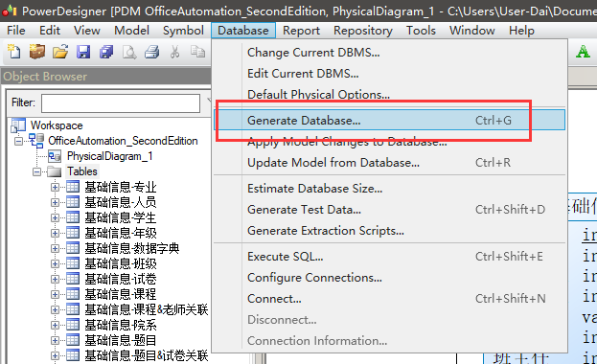The height and width of the screenshot is (364, 597).
Task: Click the New Project briefcase icon
Action: click(x=37, y=52)
